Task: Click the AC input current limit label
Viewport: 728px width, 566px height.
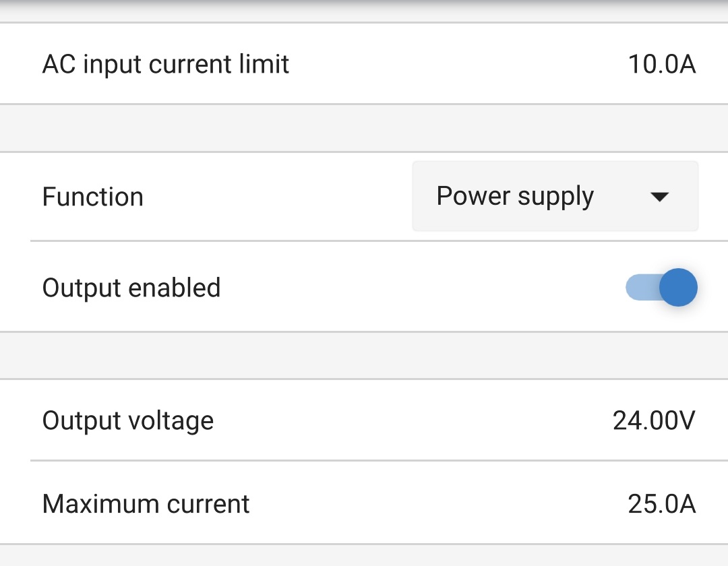Action: (x=166, y=63)
